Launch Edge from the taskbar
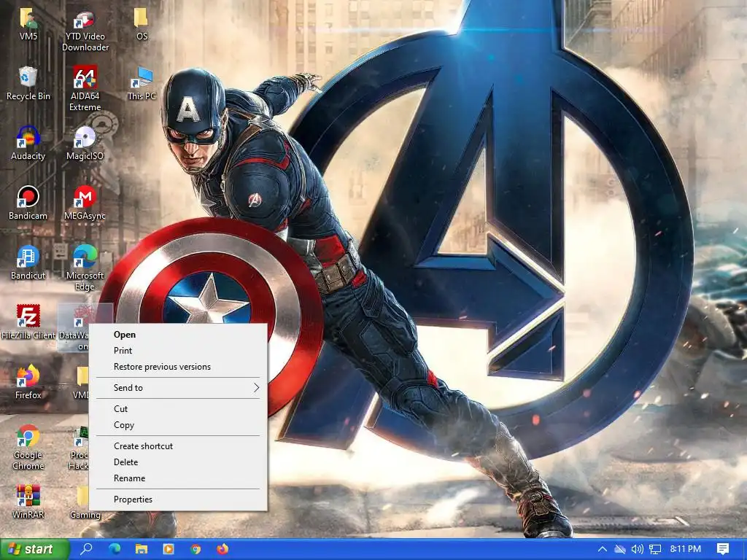The width and height of the screenshot is (747, 560). (x=115, y=549)
